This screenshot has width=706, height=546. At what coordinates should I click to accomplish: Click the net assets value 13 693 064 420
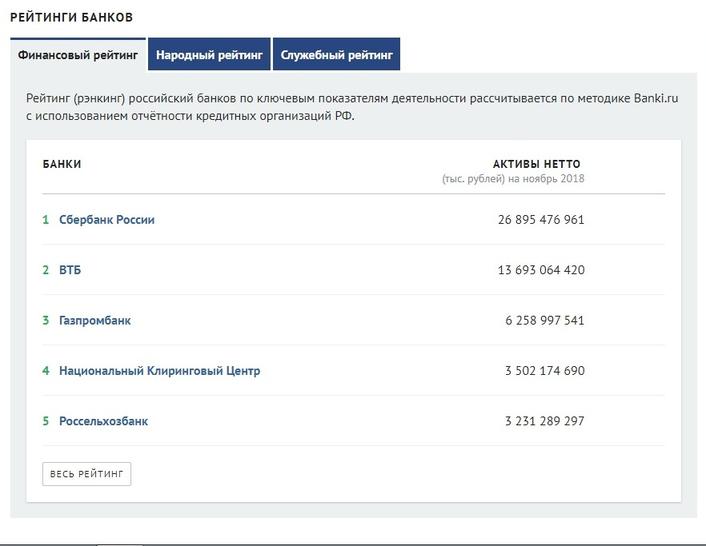(541, 270)
